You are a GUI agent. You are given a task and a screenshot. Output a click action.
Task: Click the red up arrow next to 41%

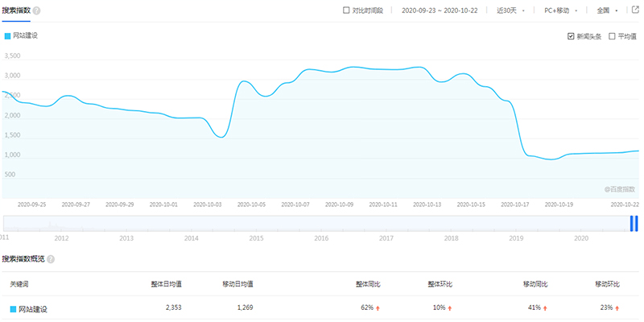pyautogui.click(x=545, y=308)
